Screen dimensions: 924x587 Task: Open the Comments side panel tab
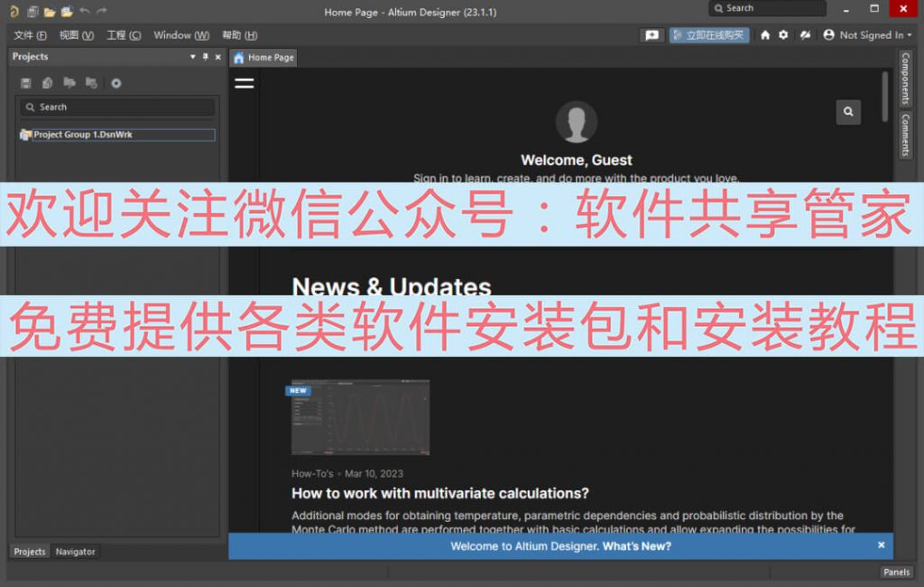tap(906, 135)
